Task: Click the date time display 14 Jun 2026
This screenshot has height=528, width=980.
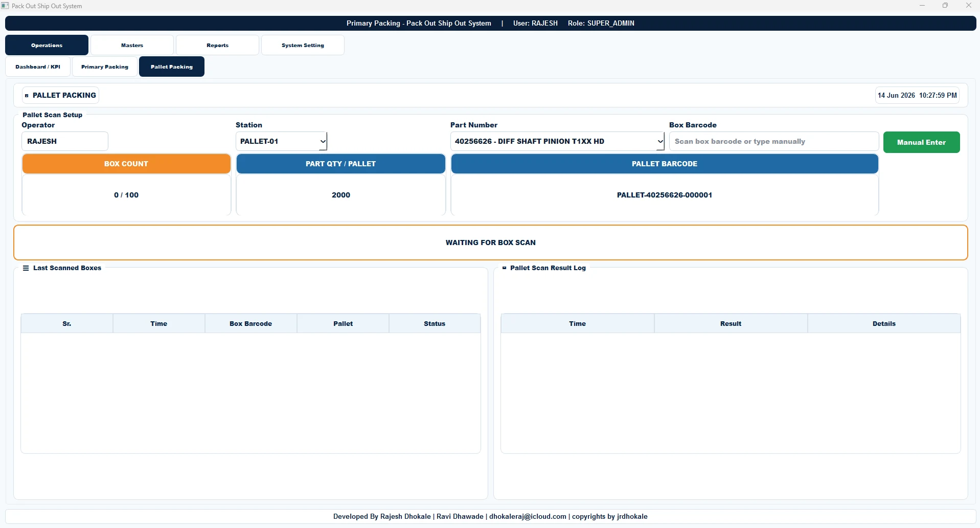Action: pyautogui.click(x=917, y=95)
